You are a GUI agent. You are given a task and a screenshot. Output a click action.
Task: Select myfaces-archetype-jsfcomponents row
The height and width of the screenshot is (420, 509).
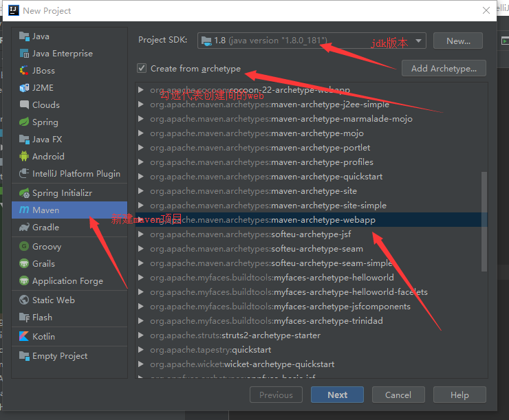point(312,307)
